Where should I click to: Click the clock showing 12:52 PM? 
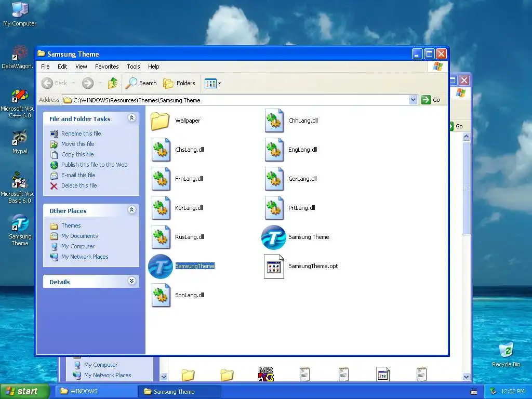[513, 392]
